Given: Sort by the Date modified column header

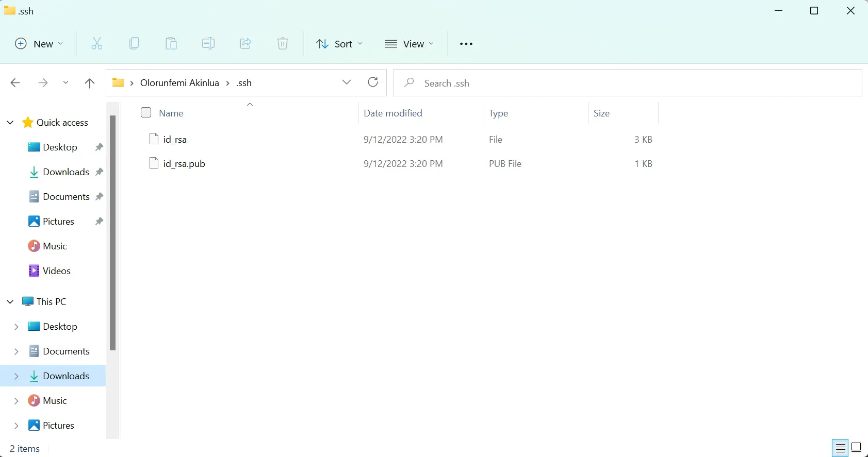Looking at the screenshot, I should pos(392,113).
